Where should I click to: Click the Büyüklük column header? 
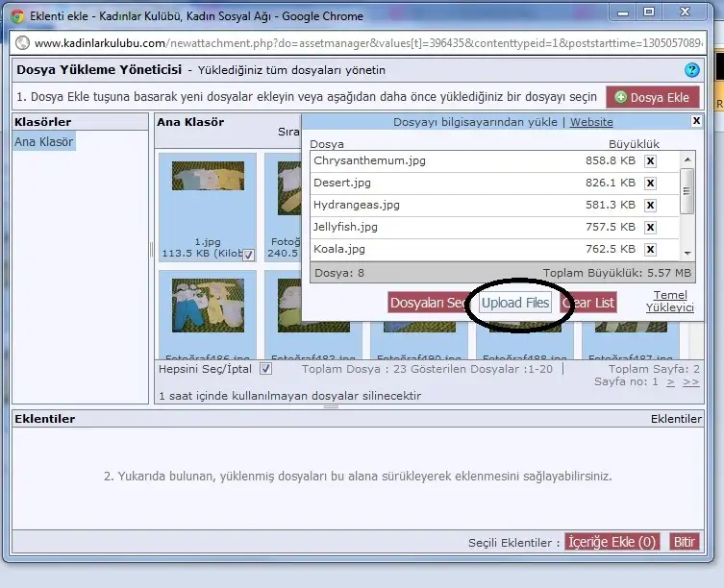click(634, 144)
